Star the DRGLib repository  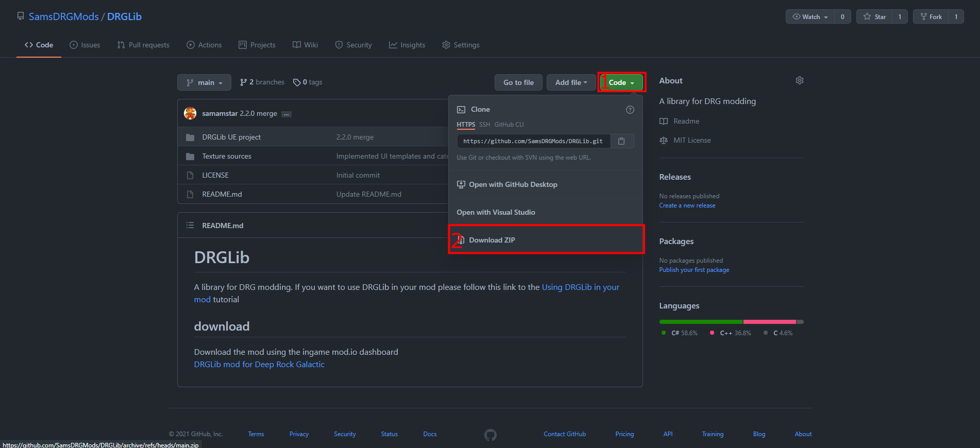pyautogui.click(x=874, y=16)
